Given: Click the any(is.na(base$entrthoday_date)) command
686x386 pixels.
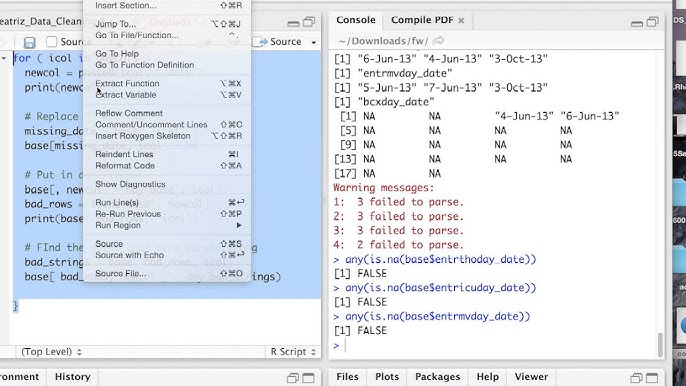Looking at the screenshot, I should (x=441, y=259).
